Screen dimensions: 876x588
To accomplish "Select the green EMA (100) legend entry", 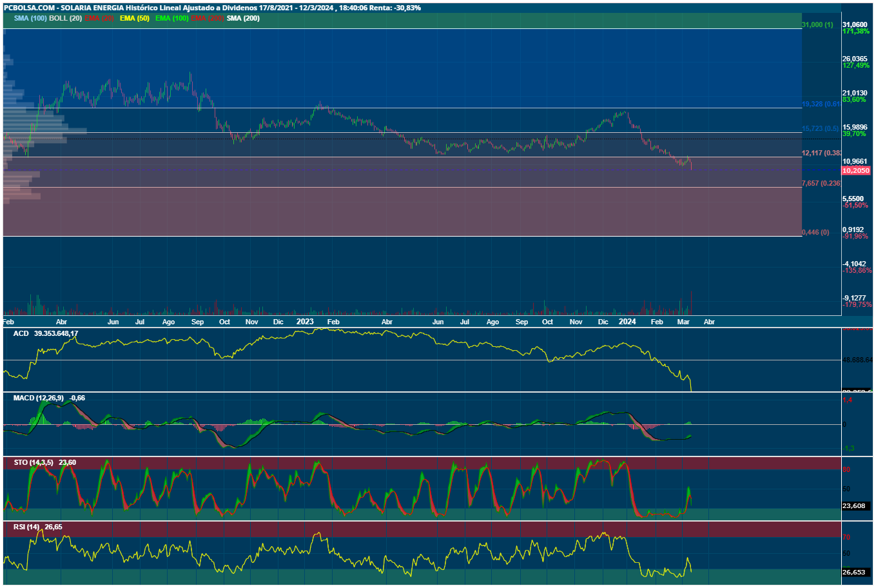I will [172, 18].
